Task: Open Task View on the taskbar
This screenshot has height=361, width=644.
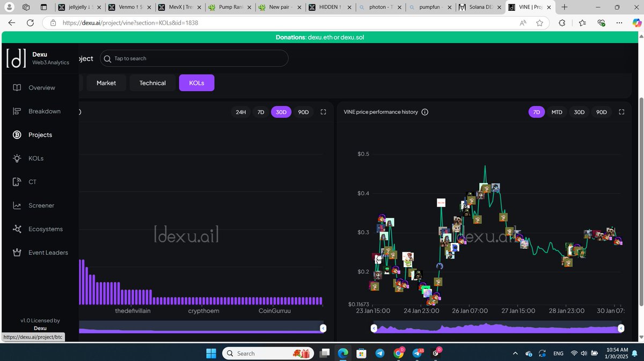Action: pos(324,353)
